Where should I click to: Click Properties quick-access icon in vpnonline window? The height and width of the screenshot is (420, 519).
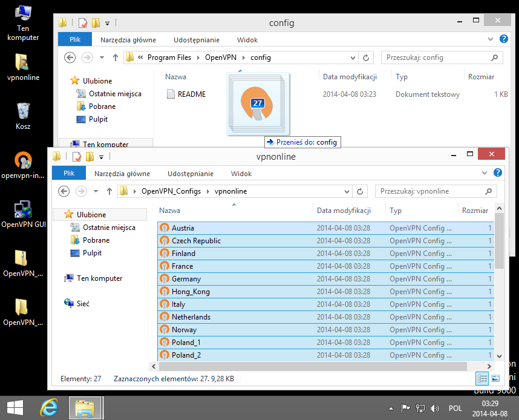click(77, 157)
